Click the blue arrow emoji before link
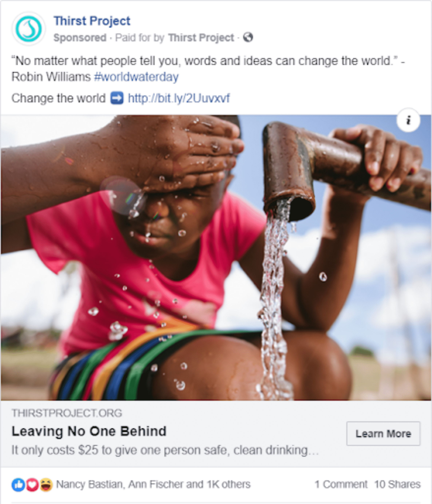The image size is (432, 504). tap(117, 98)
